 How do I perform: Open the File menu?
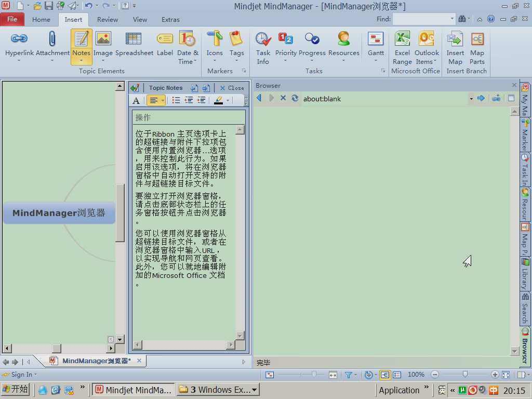pyautogui.click(x=12, y=19)
